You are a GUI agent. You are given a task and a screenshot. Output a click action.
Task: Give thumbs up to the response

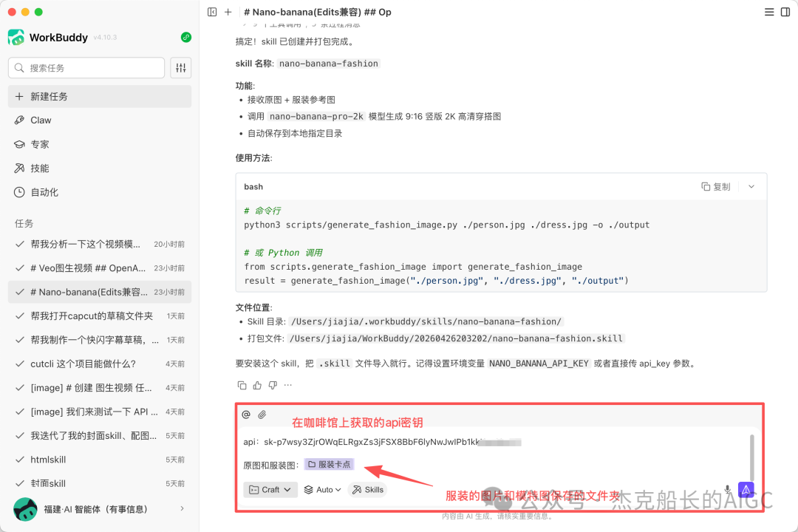tap(258, 386)
